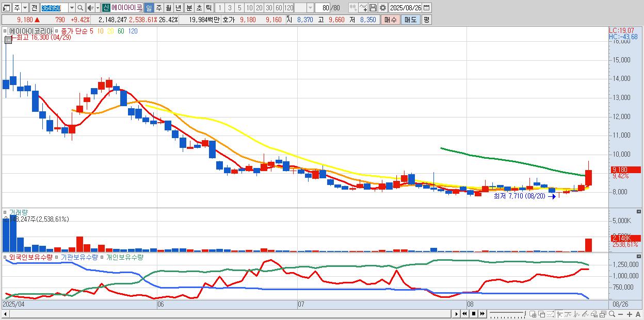The width and height of the screenshot is (644, 320).
Task: Switch to the 주 weekly chart
Action: click(x=158, y=8)
